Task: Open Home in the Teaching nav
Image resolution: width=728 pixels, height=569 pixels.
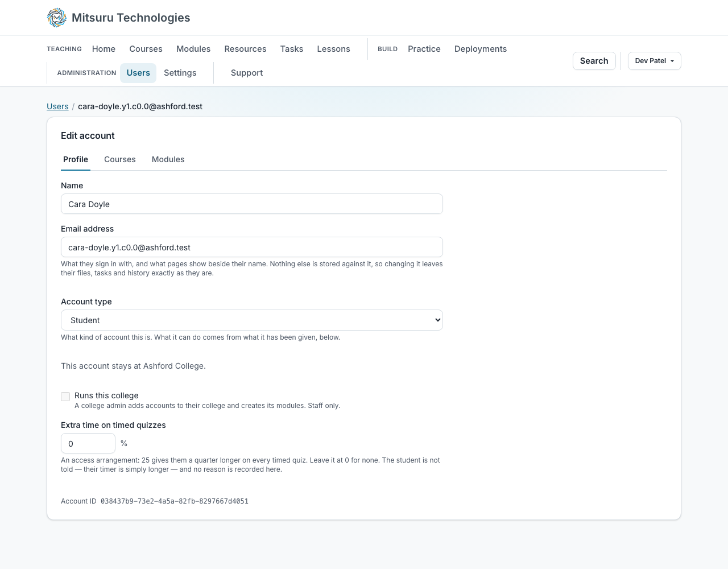Action: [x=104, y=49]
